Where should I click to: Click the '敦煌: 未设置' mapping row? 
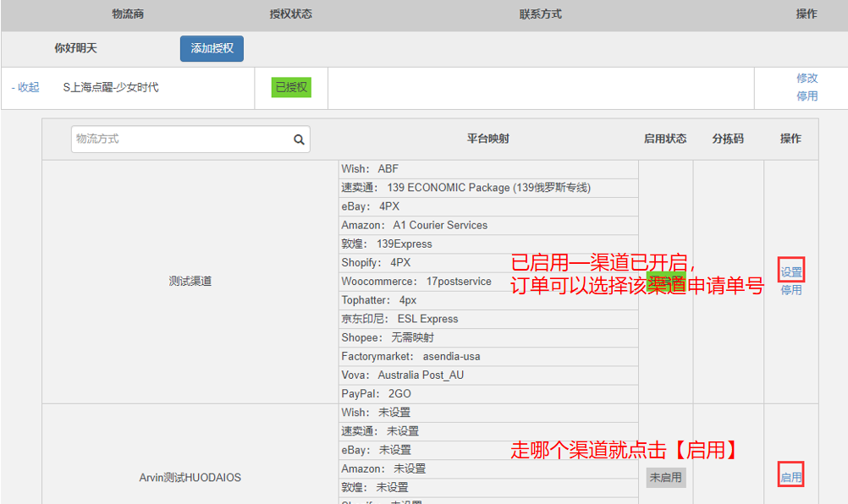tap(488, 488)
